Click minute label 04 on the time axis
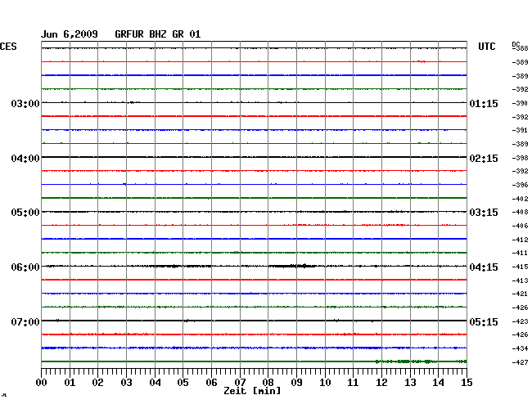The width and height of the screenshot is (532, 404). click(155, 383)
